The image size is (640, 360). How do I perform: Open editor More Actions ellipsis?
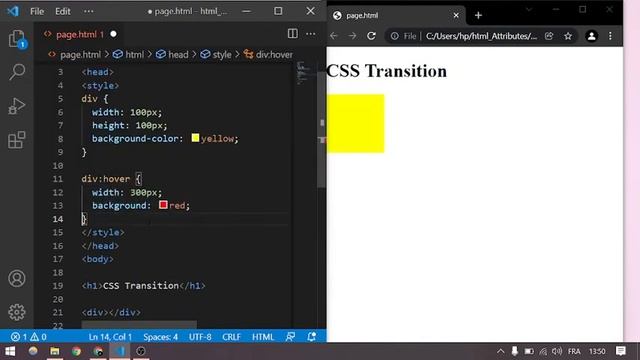311,34
